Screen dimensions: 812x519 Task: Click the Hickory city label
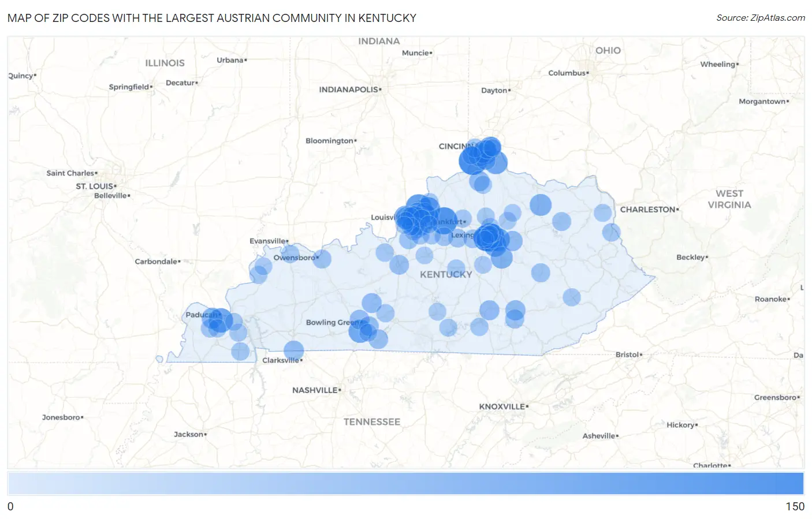pos(681,425)
